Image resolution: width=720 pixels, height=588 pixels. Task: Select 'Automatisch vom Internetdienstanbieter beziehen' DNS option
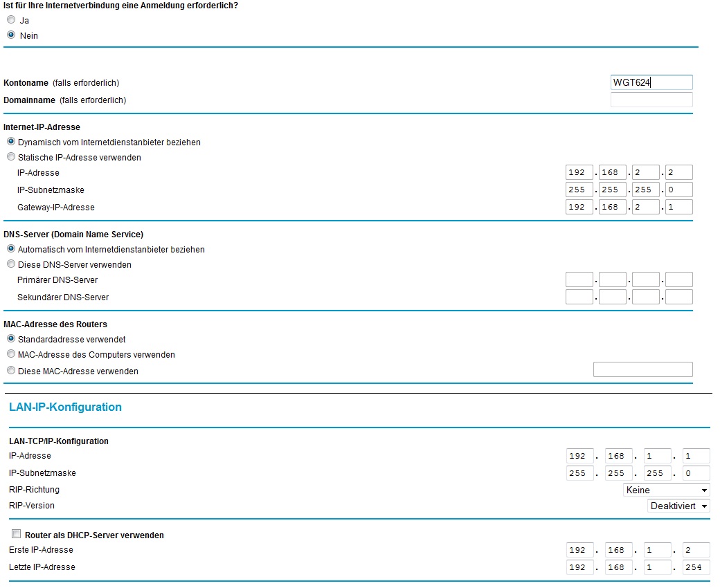click(11, 249)
